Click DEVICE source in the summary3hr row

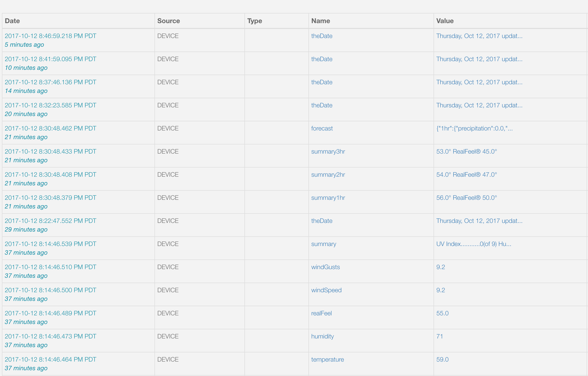[x=168, y=151]
